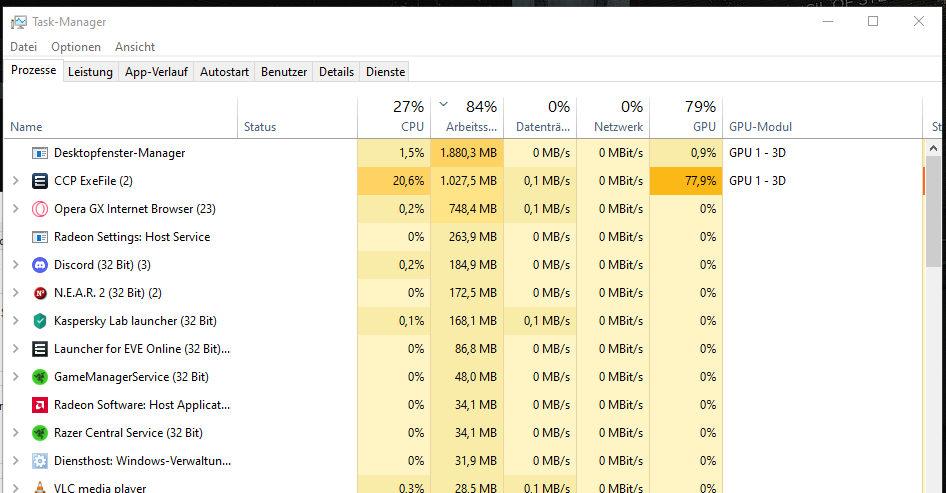Viewport: 946px width, 493px height.
Task: Click GPU 1 - 3D in Desktopfenster-Manager row
Action: (x=757, y=153)
